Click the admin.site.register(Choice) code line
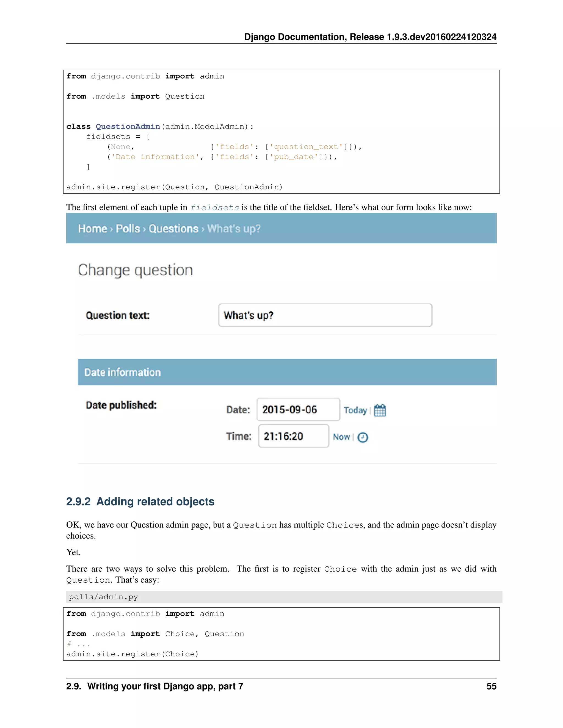The height and width of the screenshot is (728, 563). tap(133, 654)
